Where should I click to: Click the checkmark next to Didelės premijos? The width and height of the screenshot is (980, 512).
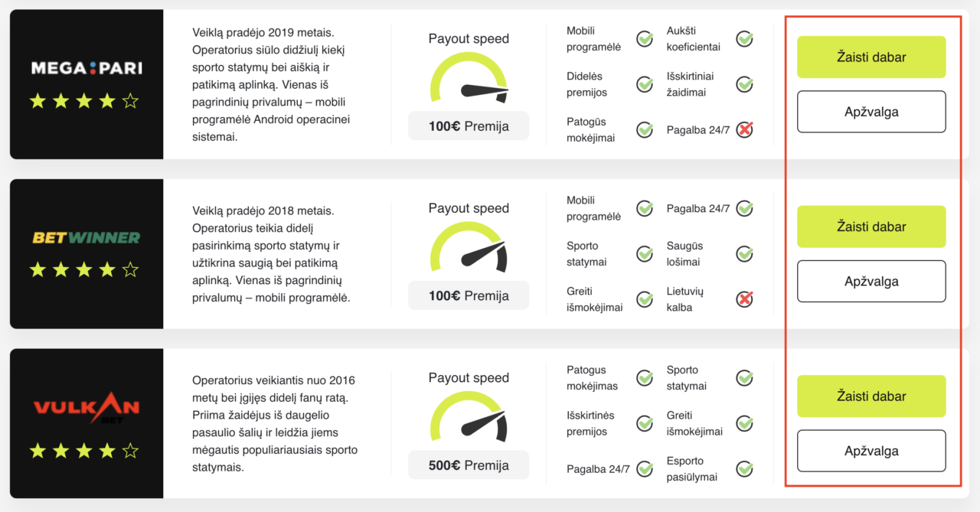[645, 84]
